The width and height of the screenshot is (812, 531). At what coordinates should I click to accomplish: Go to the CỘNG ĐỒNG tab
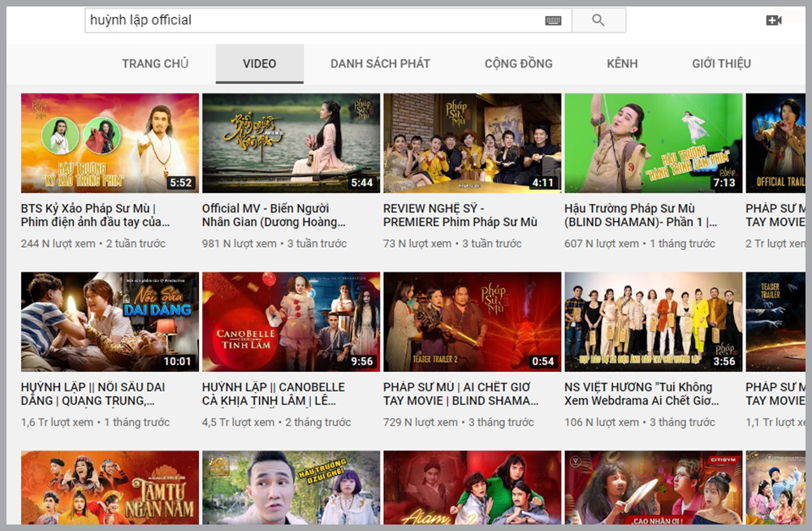(518, 63)
